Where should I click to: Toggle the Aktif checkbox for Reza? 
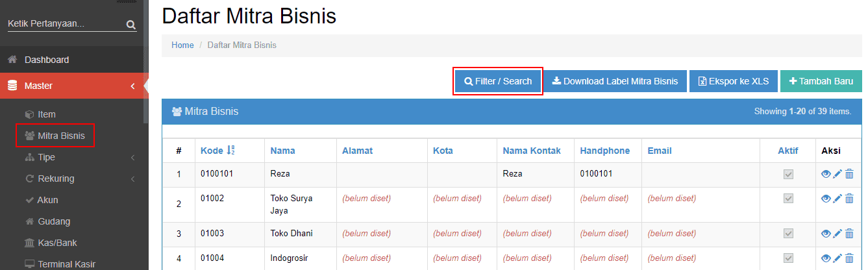pyautogui.click(x=788, y=174)
